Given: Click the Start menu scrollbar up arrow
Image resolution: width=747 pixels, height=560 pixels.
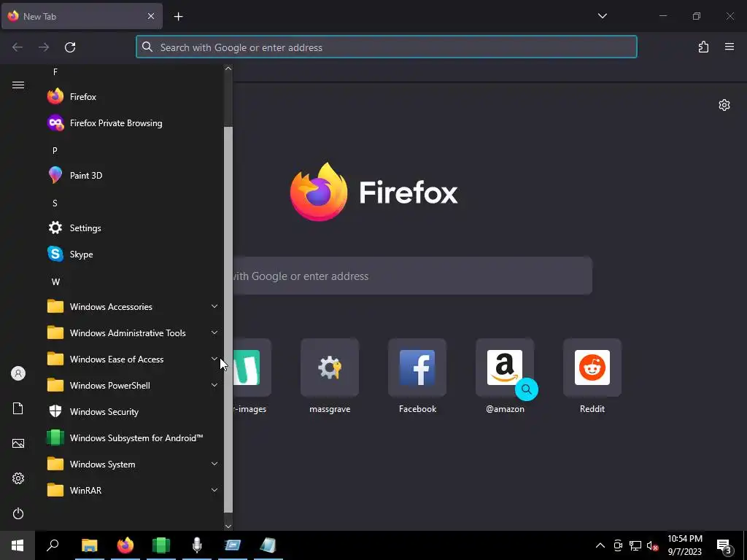Looking at the screenshot, I should tap(228, 69).
